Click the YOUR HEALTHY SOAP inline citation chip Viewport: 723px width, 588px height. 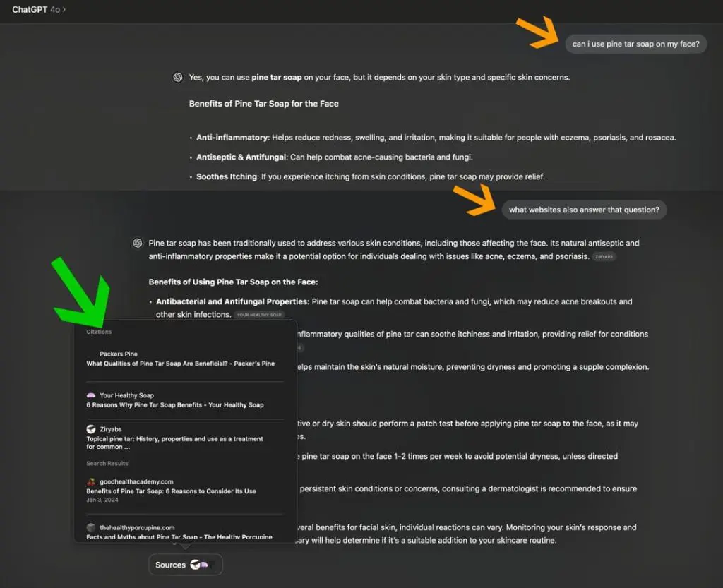tap(259, 315)
